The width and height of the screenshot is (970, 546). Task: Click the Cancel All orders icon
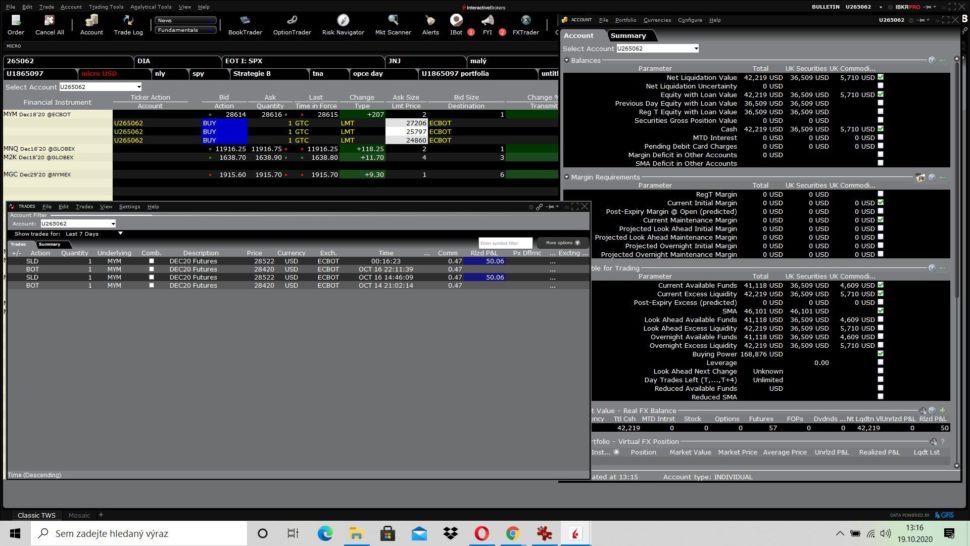point(49,25)
